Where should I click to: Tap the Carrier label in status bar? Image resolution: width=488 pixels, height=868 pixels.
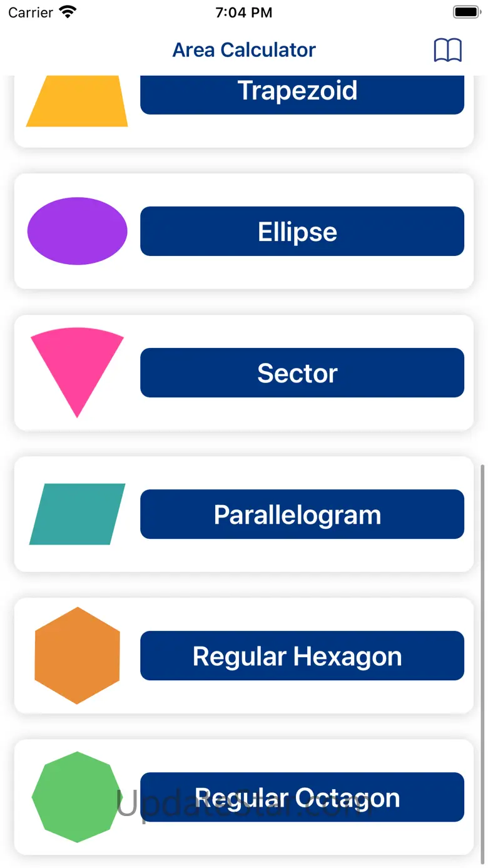(30, 13)
